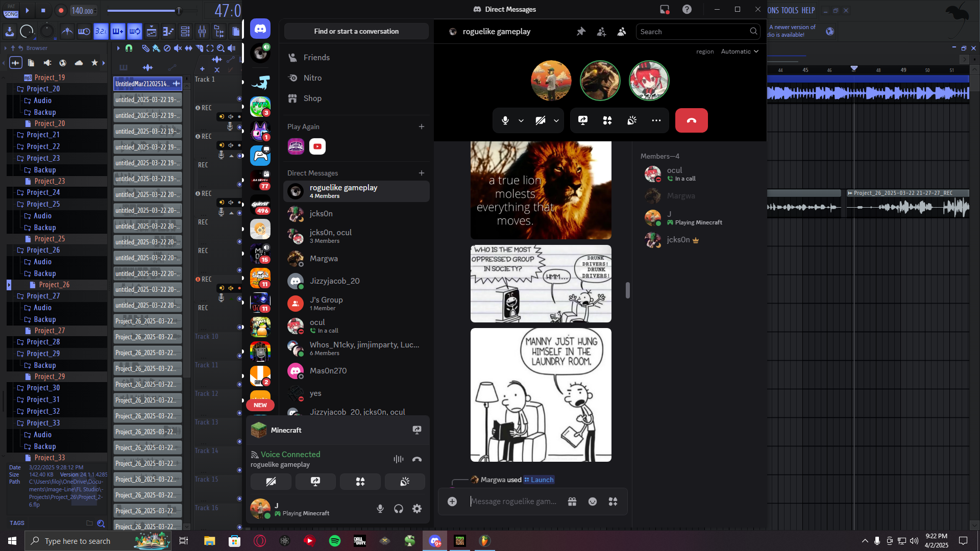
Task: Open the Nitro menu item
Action: [x=312, y=78]
